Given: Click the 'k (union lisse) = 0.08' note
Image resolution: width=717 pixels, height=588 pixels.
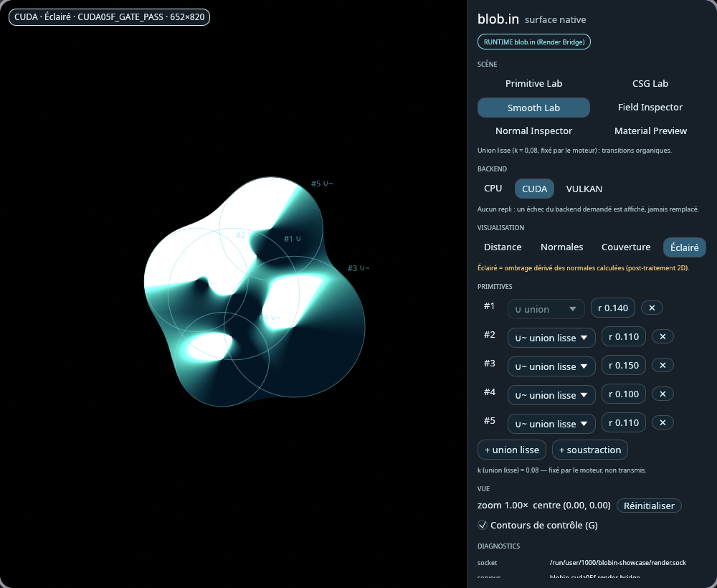Looking at the screenshot, I should click(x=562, y=470).
